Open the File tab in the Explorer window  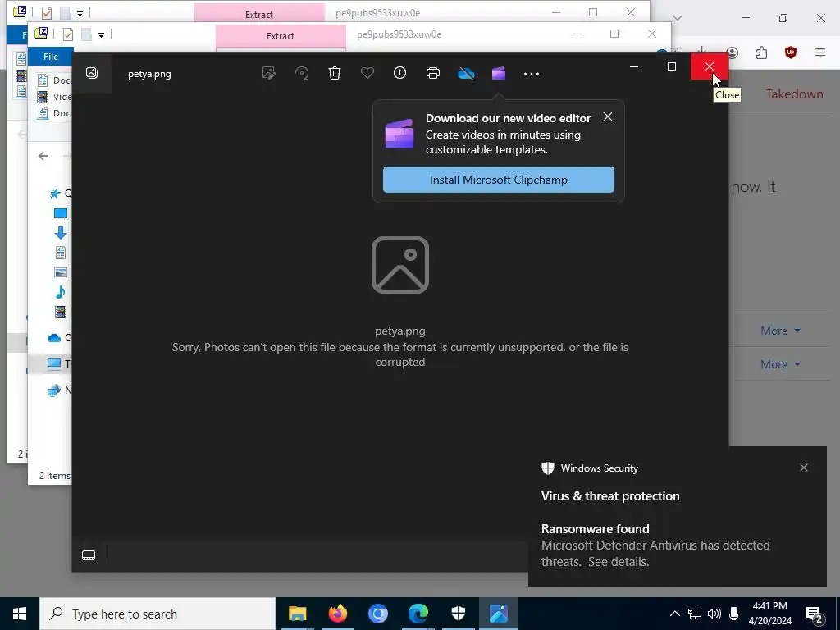tap(51, 57)
